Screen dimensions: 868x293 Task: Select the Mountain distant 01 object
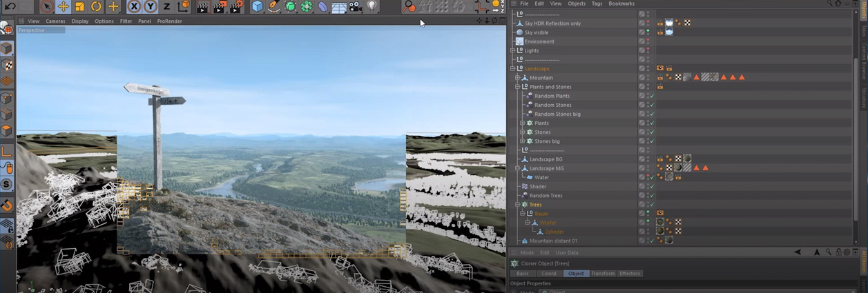553,241
